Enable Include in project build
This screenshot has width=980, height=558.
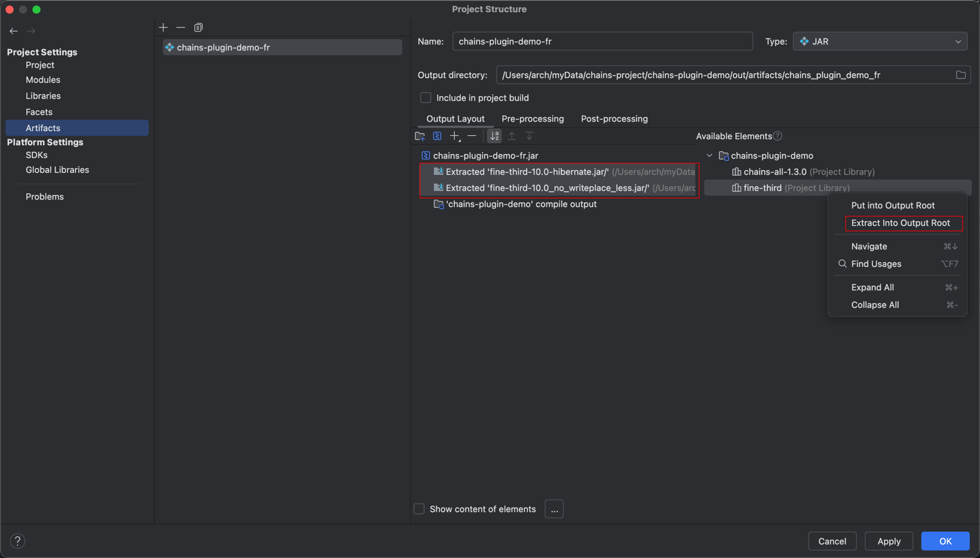[x=426, y=98]
